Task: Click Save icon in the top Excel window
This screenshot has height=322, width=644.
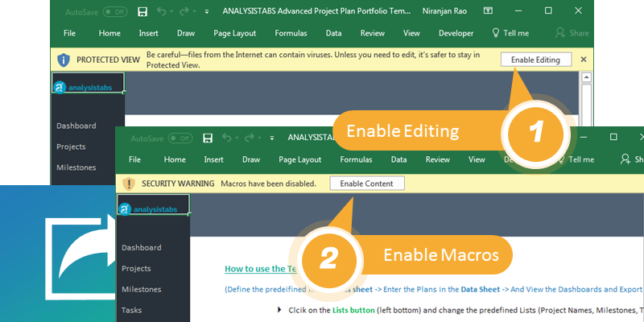Action: click(142, 12)
